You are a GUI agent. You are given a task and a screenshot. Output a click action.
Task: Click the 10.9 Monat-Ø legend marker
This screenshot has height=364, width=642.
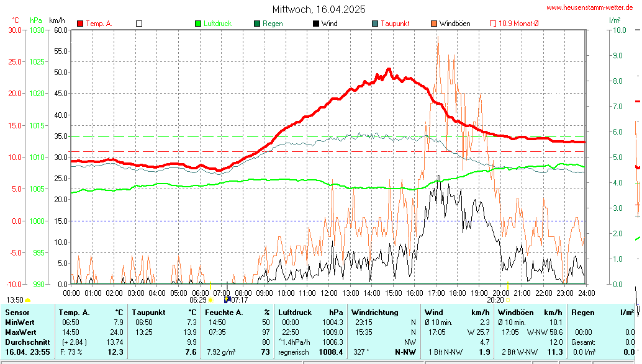click(x=494, y=24)
